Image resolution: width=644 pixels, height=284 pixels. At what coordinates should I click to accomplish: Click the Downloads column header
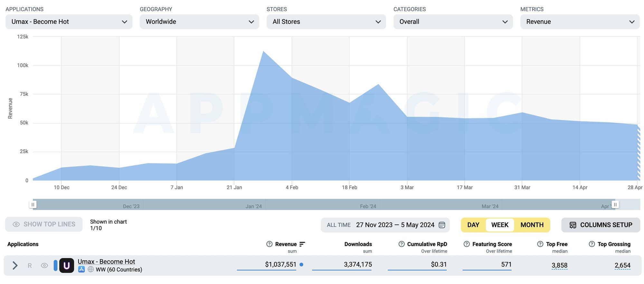click(358, 244)
